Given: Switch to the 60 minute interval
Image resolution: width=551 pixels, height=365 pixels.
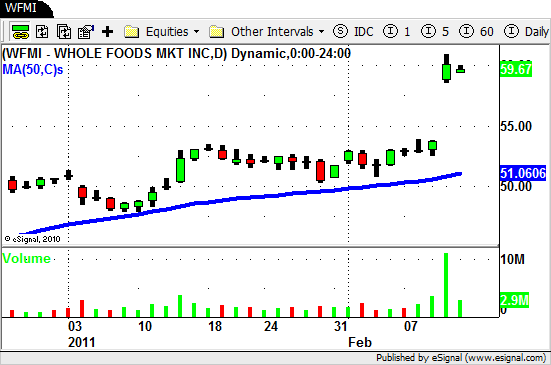Looking at the screenshot, I should point(477,32).
